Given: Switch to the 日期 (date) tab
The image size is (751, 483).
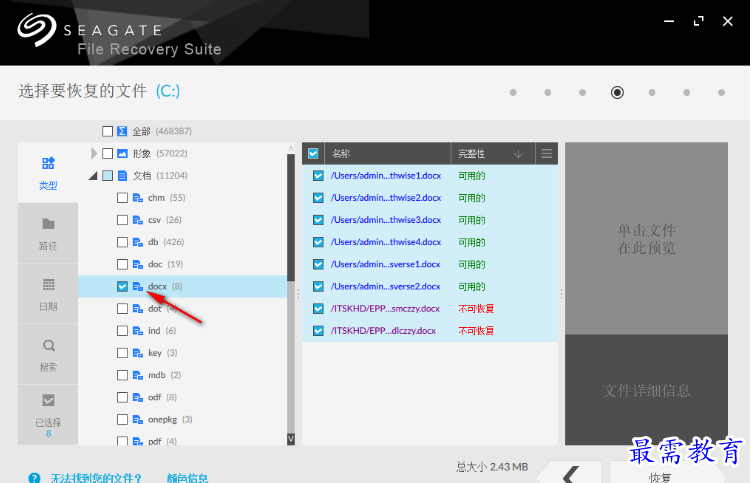Looking at the screenshot, I should click(x=48, y=294).
